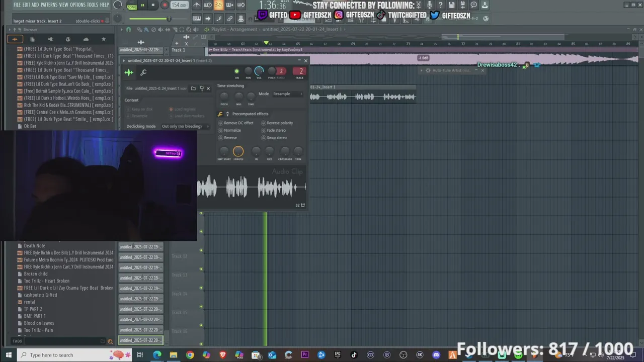
Task: Select 'Dee Billz - Tears4Years' audio clip title
Action: pos(258,50)
